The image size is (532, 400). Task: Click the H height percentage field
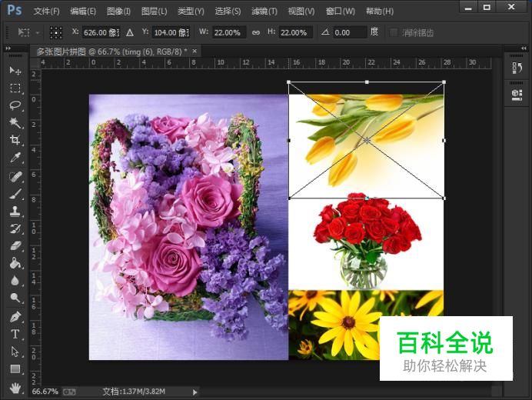point(295,32)
